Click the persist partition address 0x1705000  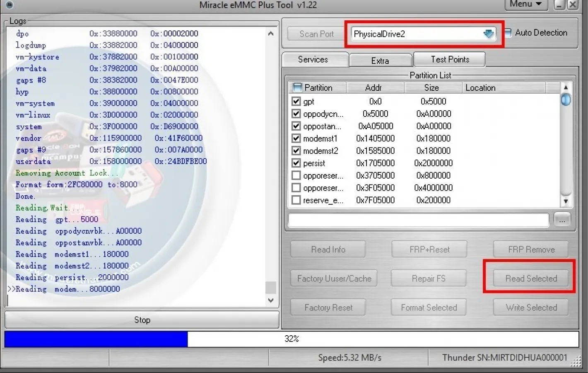[x=375, y=163]
